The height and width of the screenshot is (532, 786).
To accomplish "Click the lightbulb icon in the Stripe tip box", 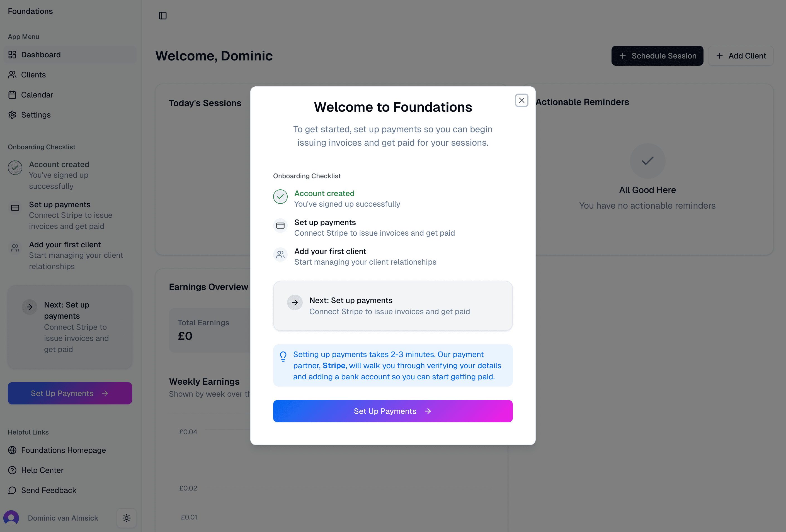I will (283, 356).
